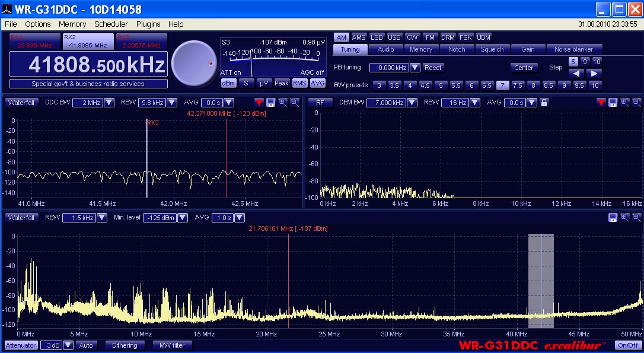
Task: Zoom in on the DDC spectrum
Action: [x=283, y=102]
